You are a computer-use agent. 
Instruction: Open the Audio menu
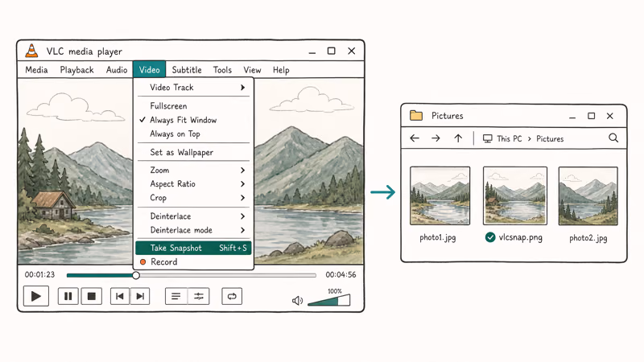117,70
